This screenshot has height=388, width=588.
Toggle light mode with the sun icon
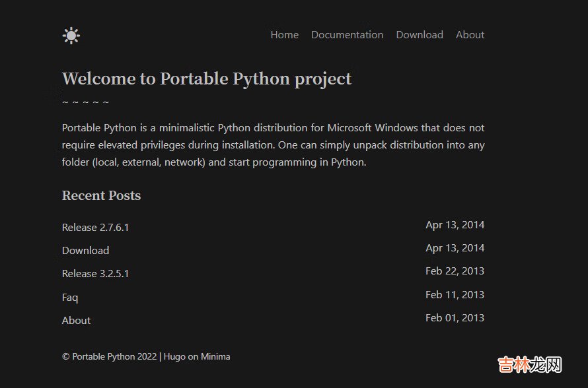pos(71,36)
